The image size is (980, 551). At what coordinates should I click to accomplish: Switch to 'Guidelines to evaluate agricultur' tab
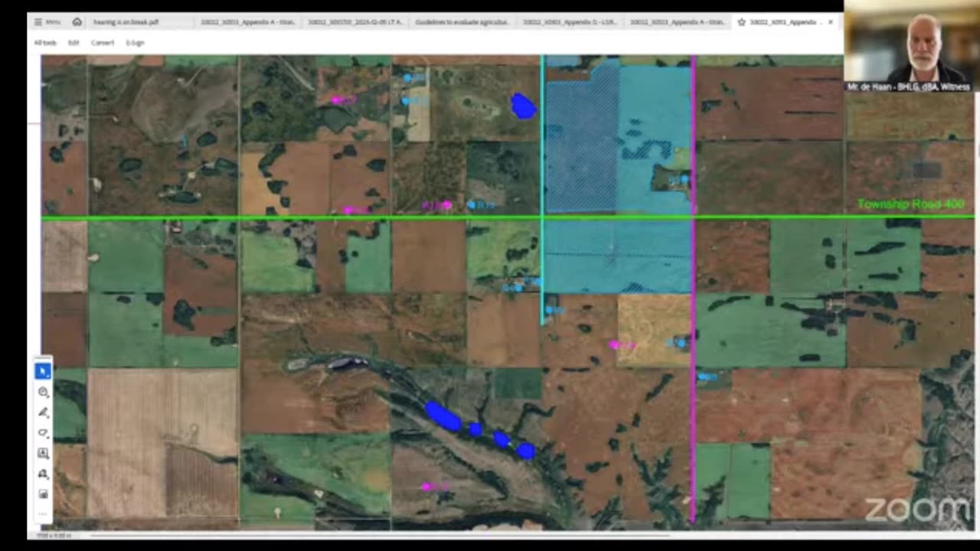pyautogui.click(x=462, y=22)
